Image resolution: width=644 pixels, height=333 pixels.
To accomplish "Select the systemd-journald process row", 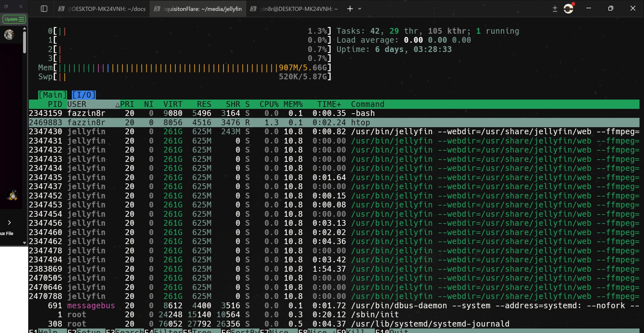I will point(334,324).
